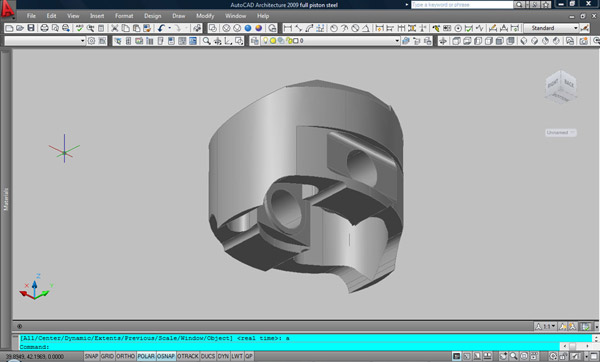
Task: Toggle DUCS in status bar
Action: [x=208, y=356]
